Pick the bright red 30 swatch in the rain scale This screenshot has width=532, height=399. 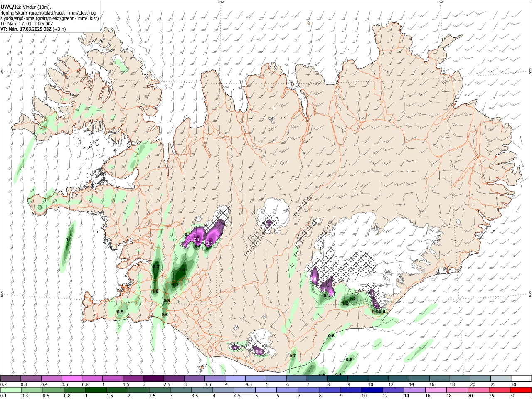pyautogui.click(x=521, y=390)
